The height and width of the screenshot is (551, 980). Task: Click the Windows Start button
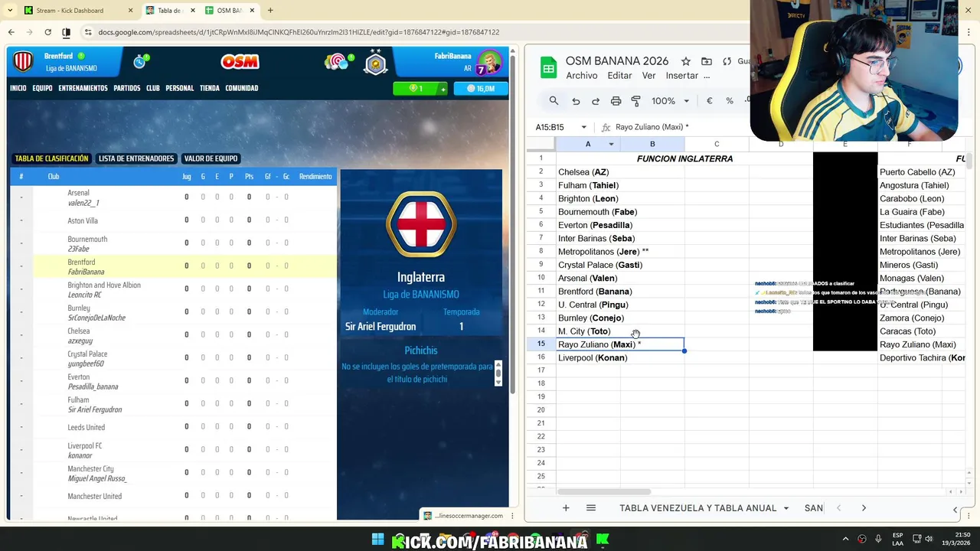click(x=377, y=540)
